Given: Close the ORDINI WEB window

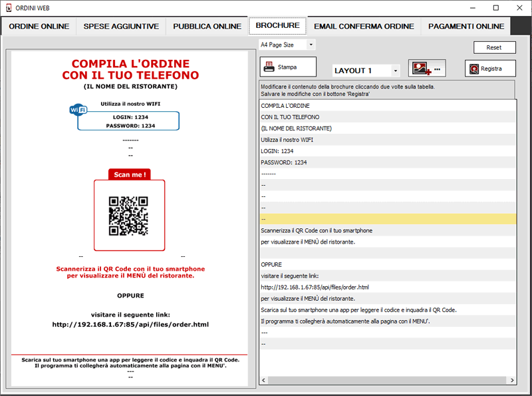Looking at the screenshot, I should tap(519, 8).
